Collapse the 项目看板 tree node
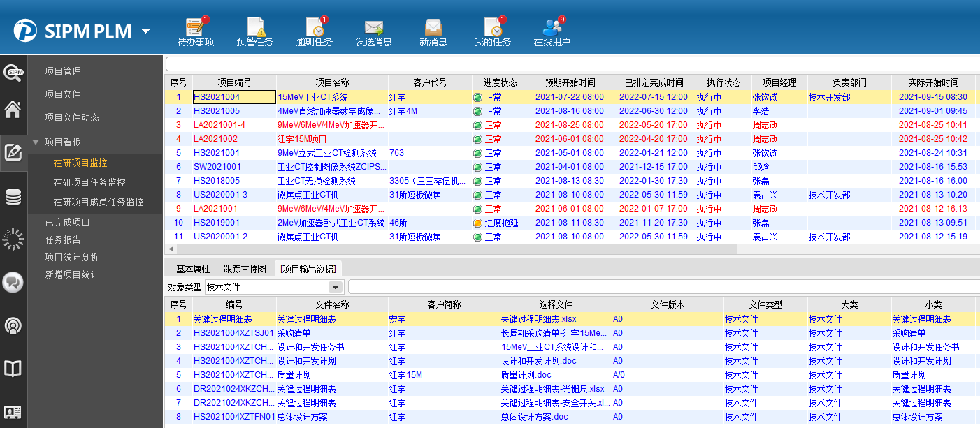 [36, 142]
